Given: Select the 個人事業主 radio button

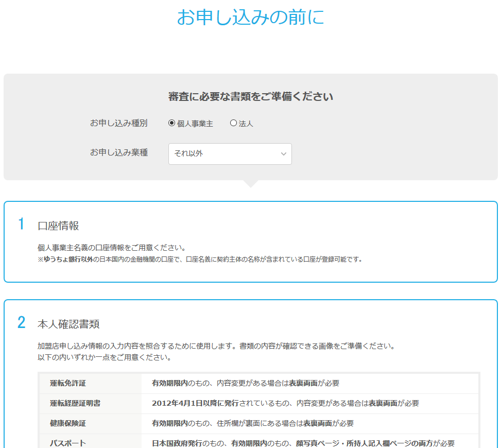Looking at the screenshot, I should click(170, 123).
